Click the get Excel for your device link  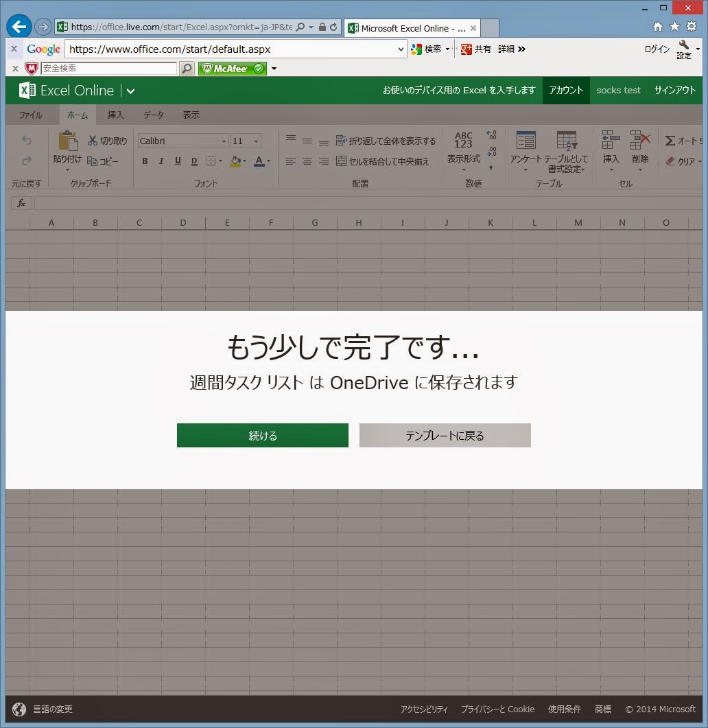click(459, 90)
